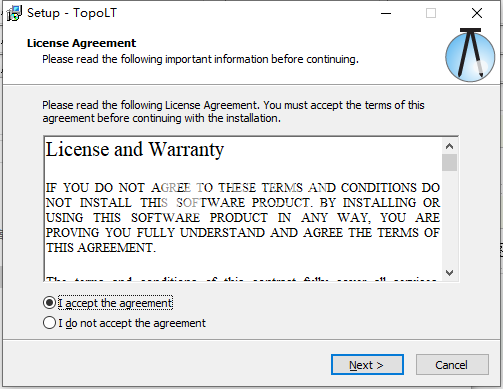Click the License Agreement page title
The width and height of the screenshot is (503, 389).
click(81, 43)
